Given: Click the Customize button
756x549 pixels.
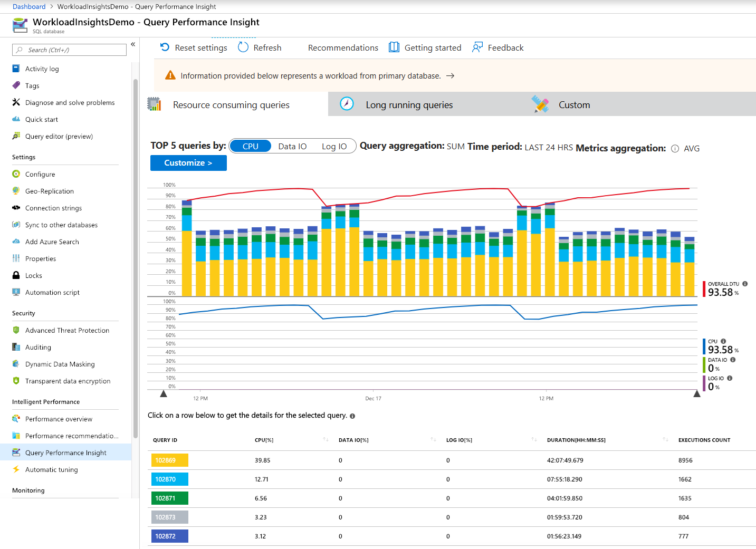Looking at the screenshot, I should tap(188, 163).
